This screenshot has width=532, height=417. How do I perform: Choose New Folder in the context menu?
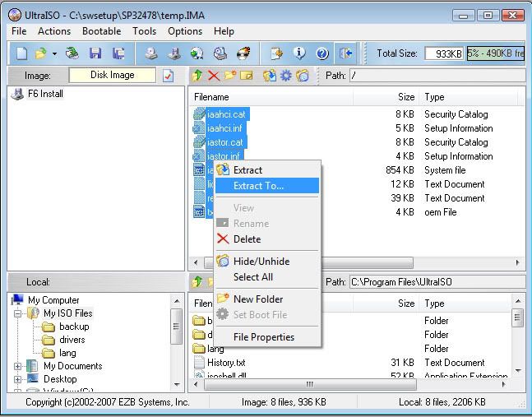tap(267, 299)
